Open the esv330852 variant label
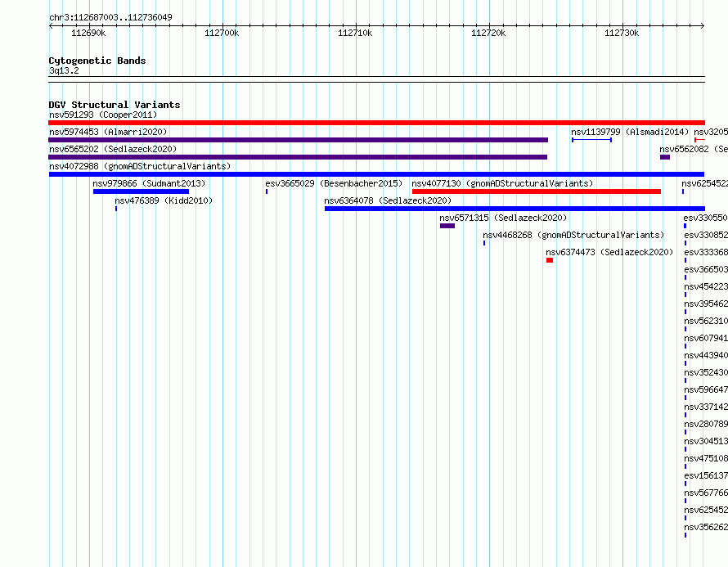 coord(706,235)
